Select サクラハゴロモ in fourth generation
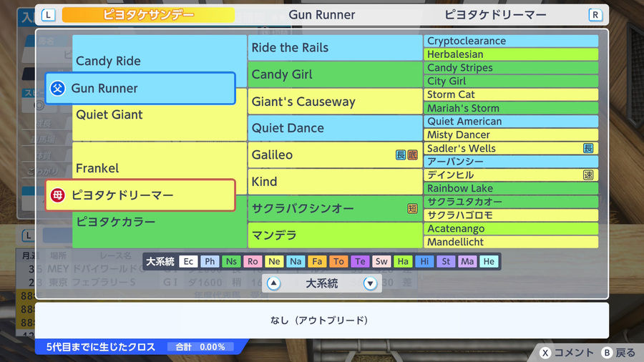The image size is (644, 362). point(511,215)
